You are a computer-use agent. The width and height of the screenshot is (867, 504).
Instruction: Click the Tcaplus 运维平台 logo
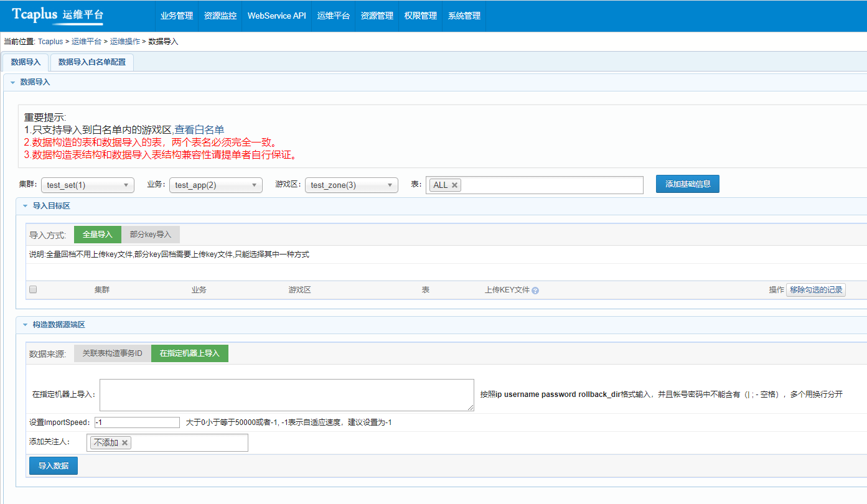coord(57,16)
